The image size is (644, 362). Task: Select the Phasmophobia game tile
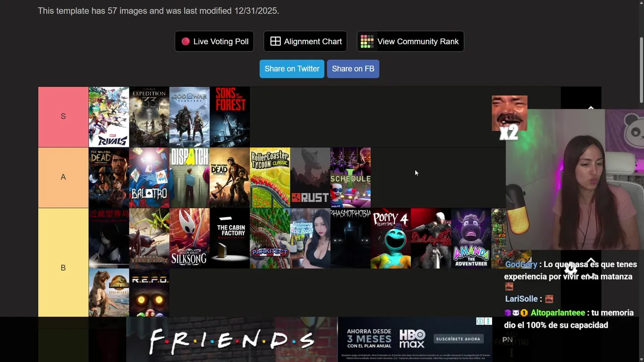pos(351,238)
